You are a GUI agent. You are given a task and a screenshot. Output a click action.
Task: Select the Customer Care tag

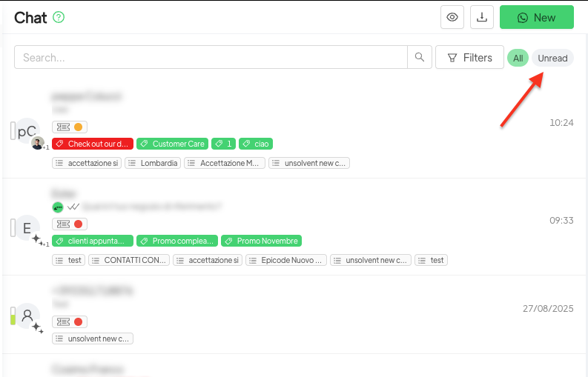172,144
